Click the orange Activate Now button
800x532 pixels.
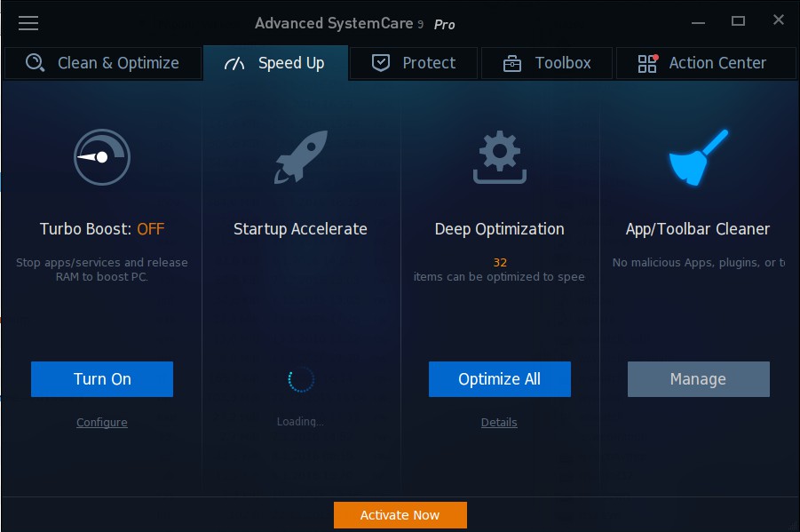click(x=400, y=514)
